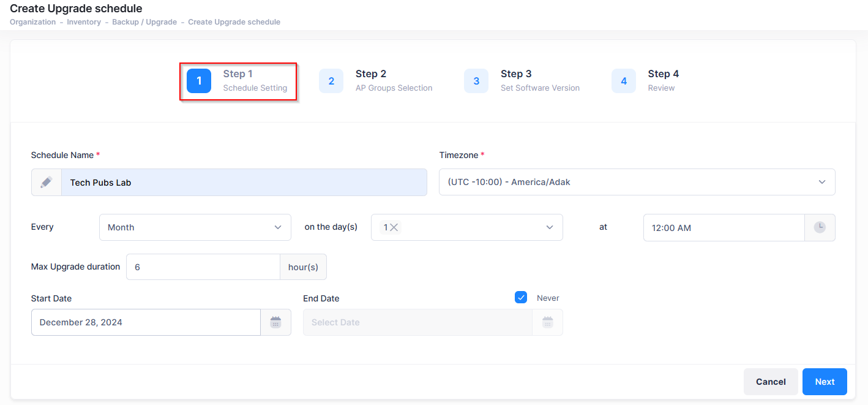Remove day 1 tag with X icon

pyautogui.click(x=394, y=227)
